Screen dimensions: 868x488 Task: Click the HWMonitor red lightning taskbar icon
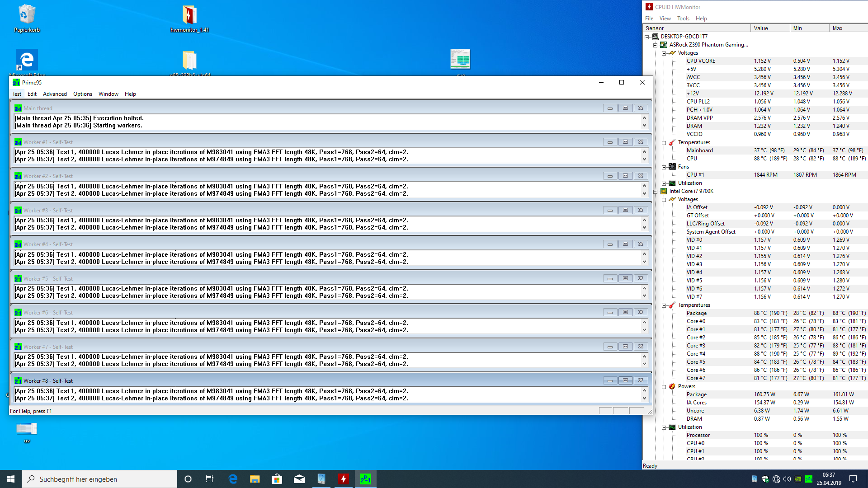pos(343,479)
